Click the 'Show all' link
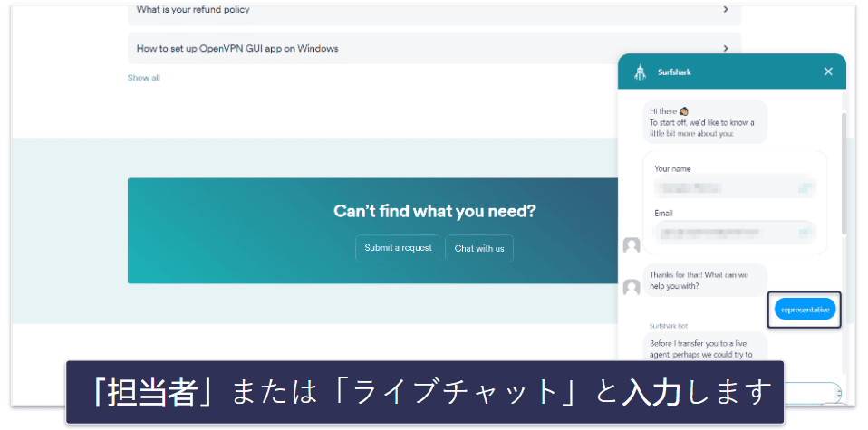Image resolution: width=868 pixels, height=430 pixels. pyautogui.click(x=143, y=78)
